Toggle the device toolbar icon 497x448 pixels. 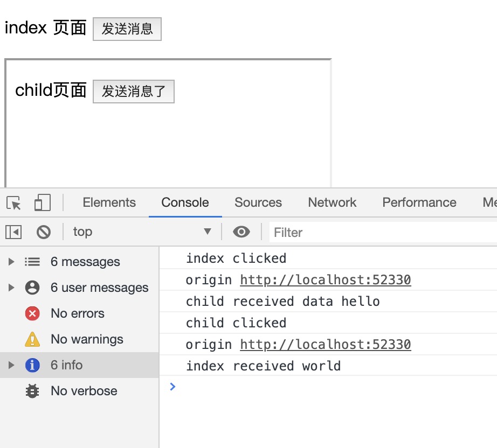pos(42,203)
